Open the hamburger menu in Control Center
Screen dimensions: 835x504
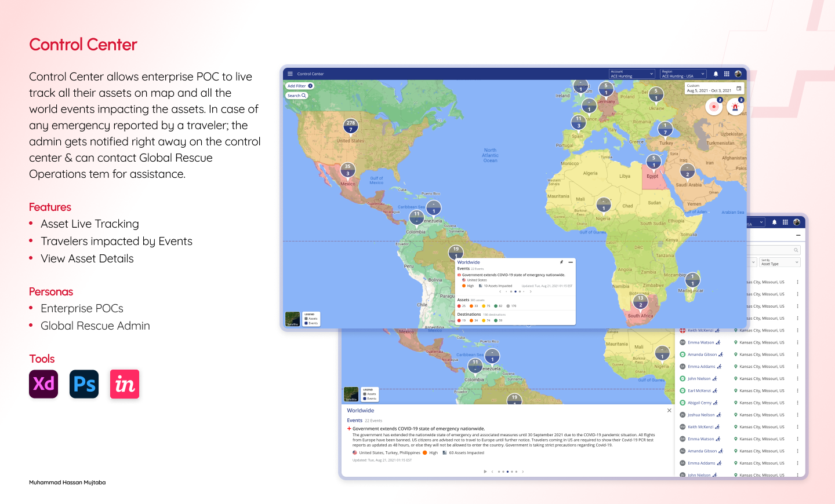pyautogui.click(x=291, y=74)
